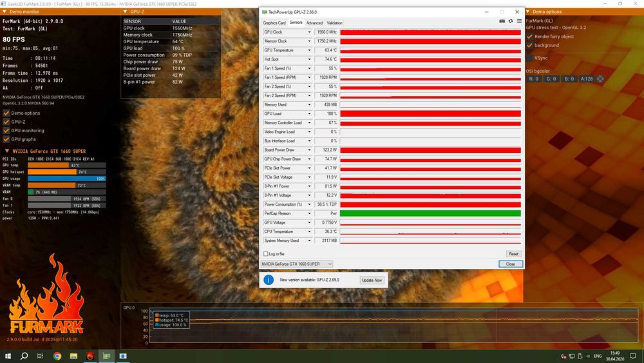
Task: Click the A:128 alpha value field
Action: [x=587, y=79]
